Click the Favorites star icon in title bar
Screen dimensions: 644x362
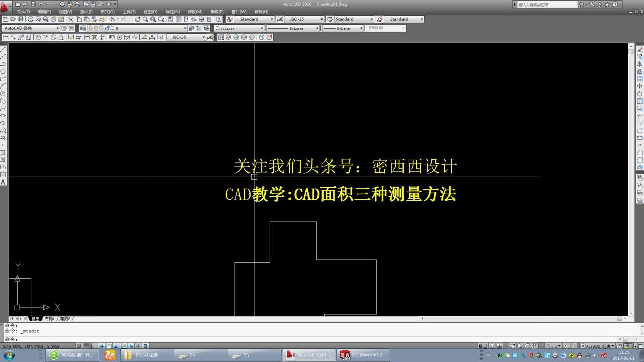click(x=607, y=4)
